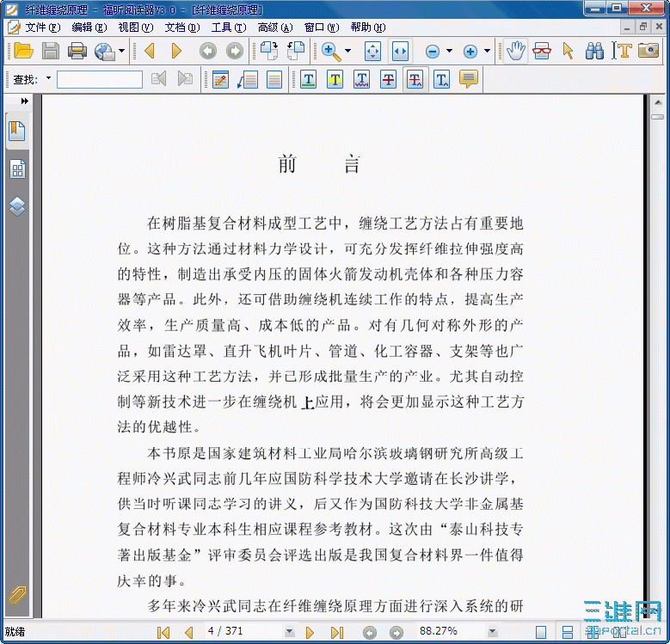Open the attachments paperclip panel

tap(17, 594)
